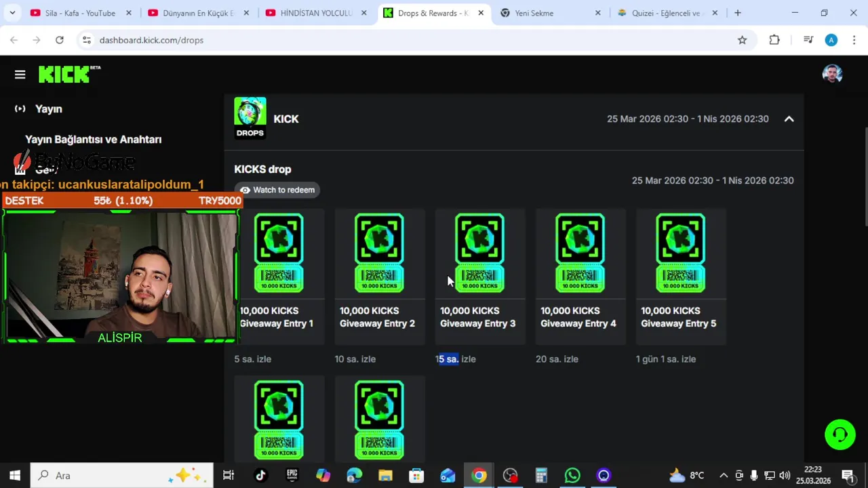Open Calculator from the taskbar
The height and width of the screenshot is (488, 868).
click(541, 475)
